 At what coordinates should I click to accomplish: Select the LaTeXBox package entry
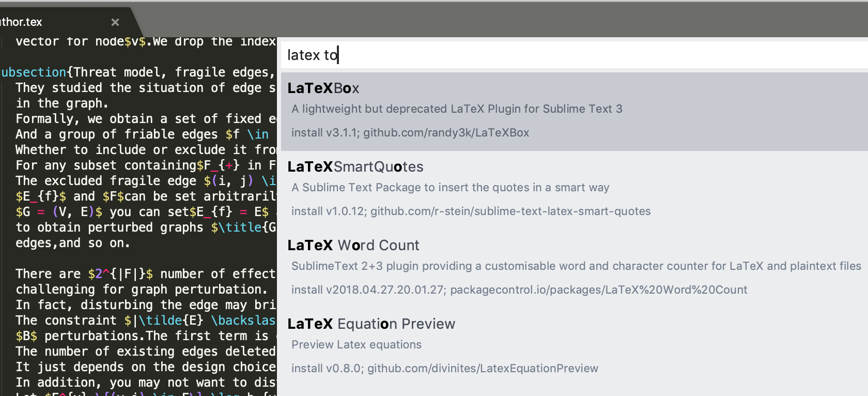pyautogui.click(x=575, y=112)
